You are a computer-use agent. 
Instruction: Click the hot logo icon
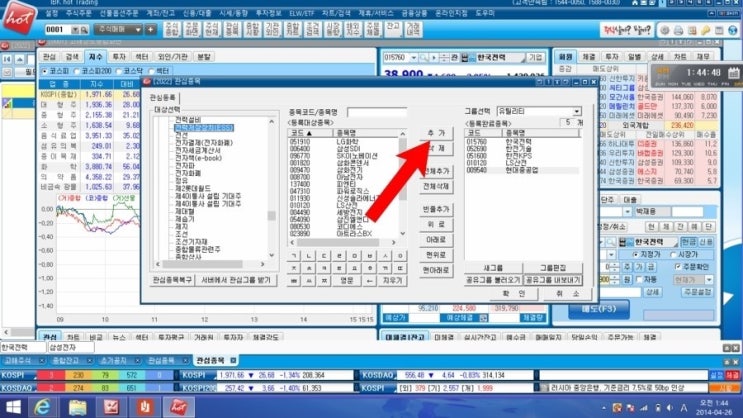pos(19,18)
